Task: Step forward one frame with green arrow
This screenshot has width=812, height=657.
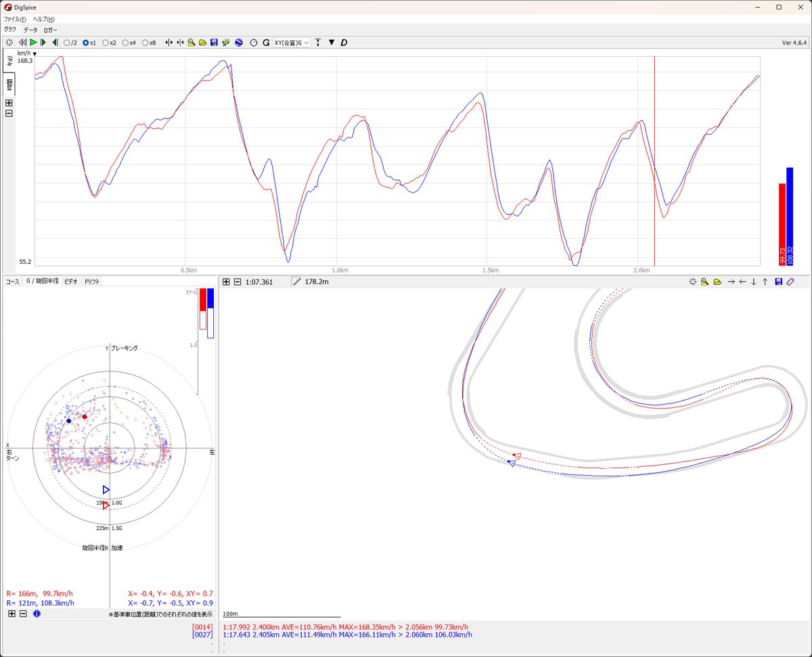Action: click(x=44, y=43)
